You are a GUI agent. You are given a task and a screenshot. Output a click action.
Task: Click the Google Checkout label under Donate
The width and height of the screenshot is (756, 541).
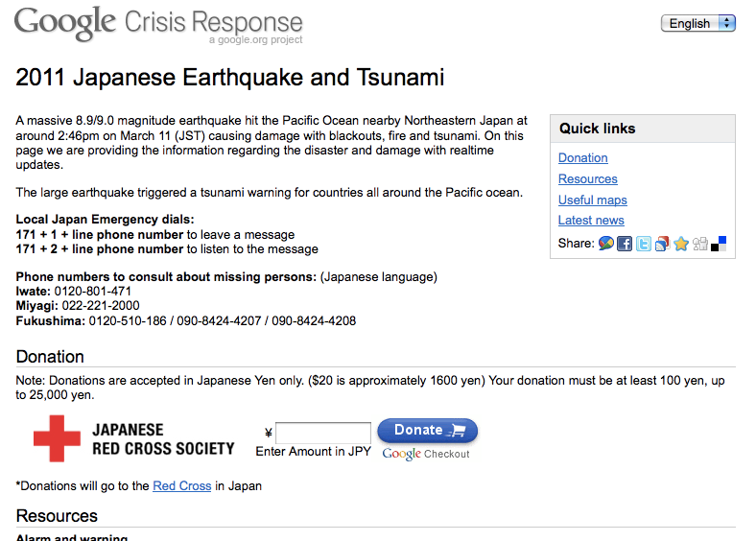point(426,454)
